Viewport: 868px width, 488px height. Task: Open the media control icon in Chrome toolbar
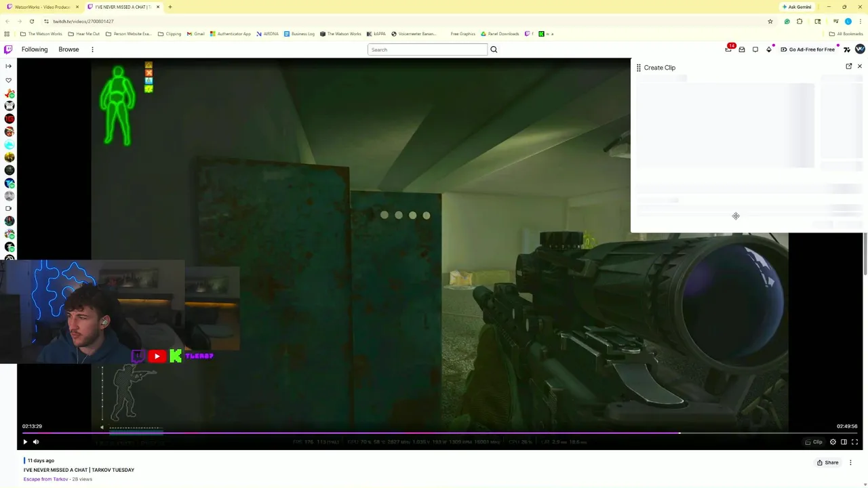[x=835, y=22]
